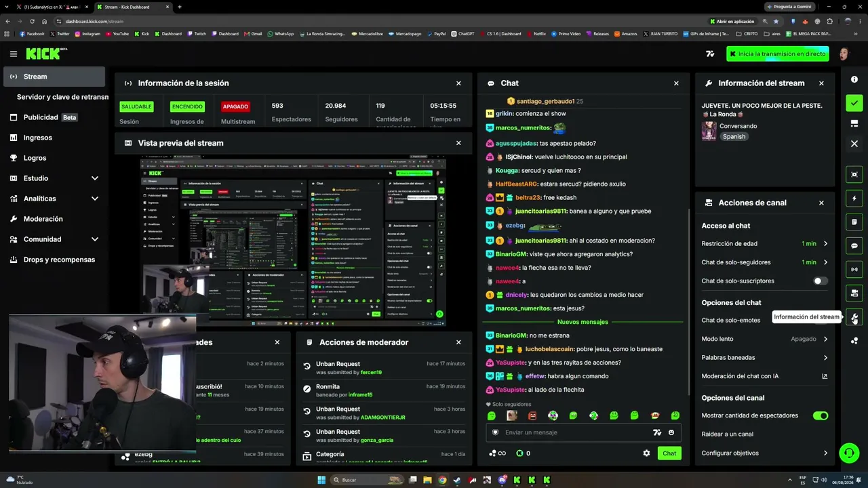Click the three-dots icon at the bottom of the sidebar
Screen dimensions: 868x488
point(854,341)
